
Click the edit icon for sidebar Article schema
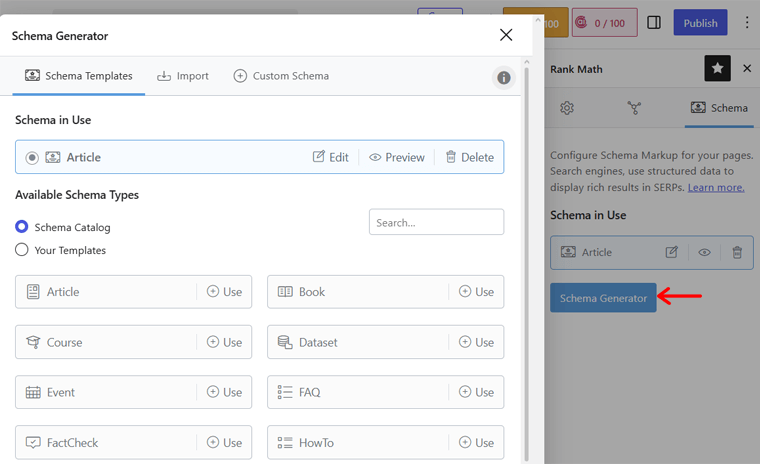coord(671,252)
